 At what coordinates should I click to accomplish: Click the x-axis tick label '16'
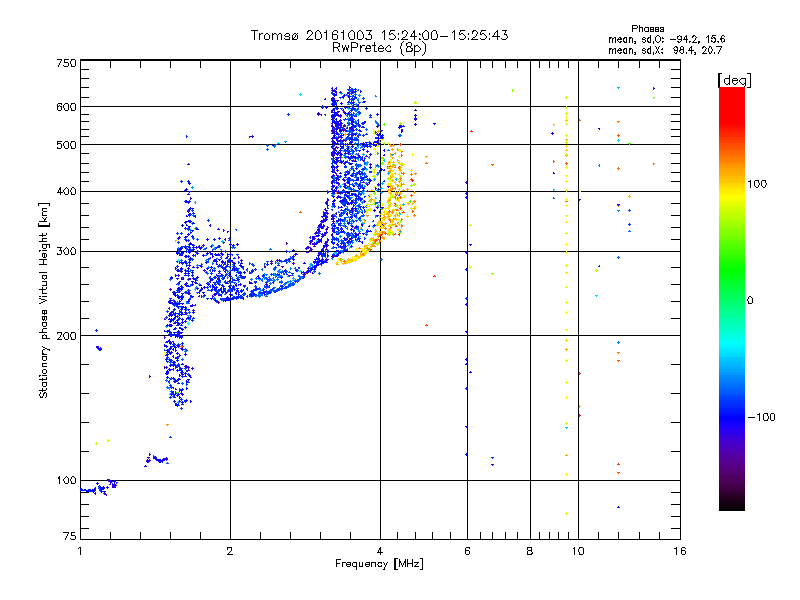680,551
